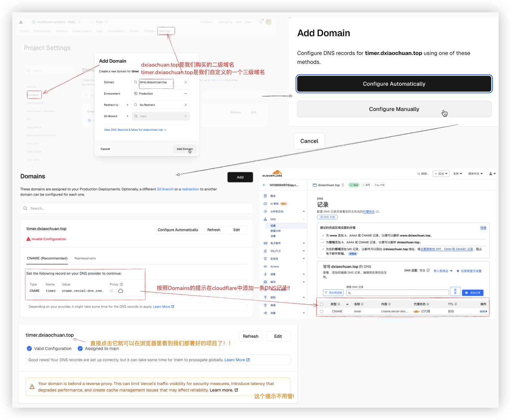Click the Cloudflare logo
511x420 pixels.
point(273,173)
